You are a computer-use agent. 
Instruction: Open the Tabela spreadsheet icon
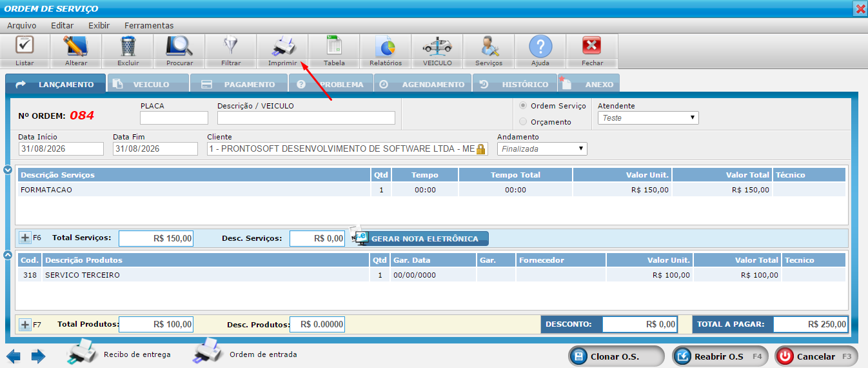pos(334,46)
